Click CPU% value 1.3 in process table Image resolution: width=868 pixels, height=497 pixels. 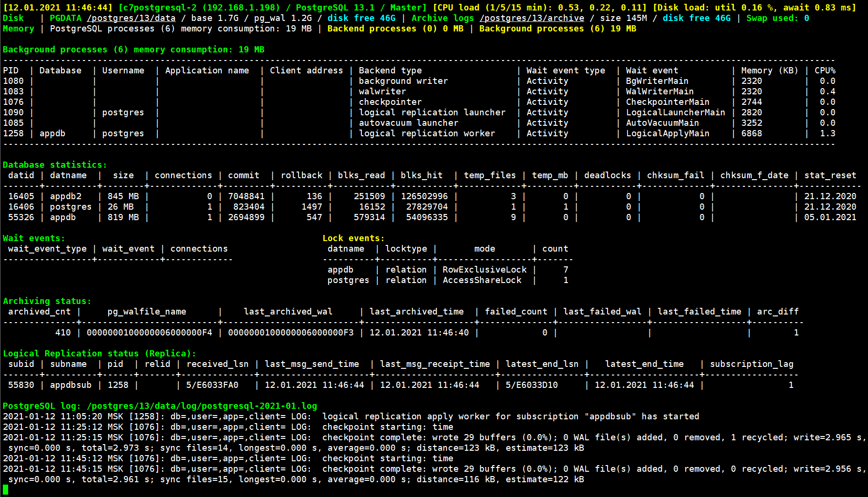coord(828,133)
